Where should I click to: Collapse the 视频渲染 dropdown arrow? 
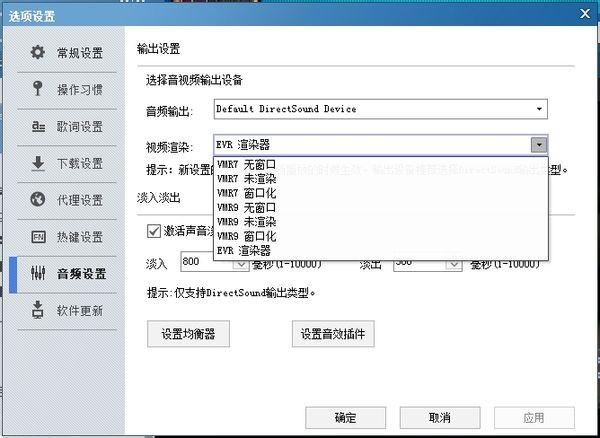[x=539, y=145]
